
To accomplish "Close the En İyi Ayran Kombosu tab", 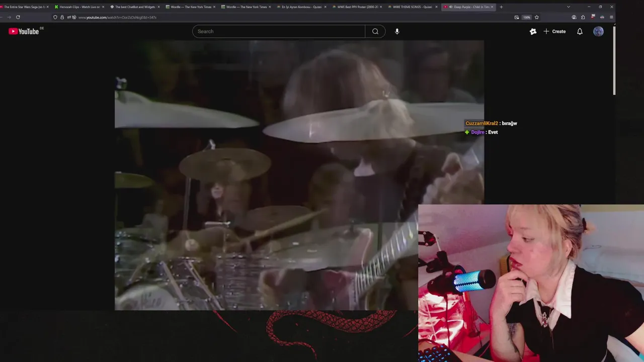I will (325, 7).
